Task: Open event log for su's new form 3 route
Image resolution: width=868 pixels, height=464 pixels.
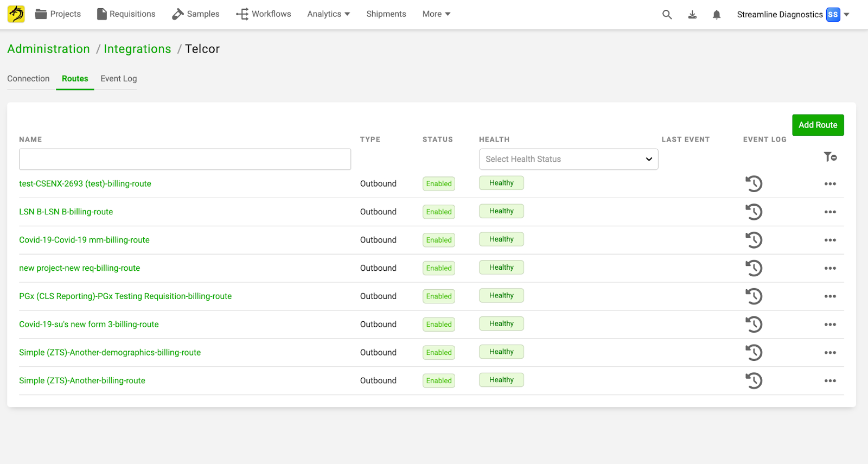Action: (754, 325)
